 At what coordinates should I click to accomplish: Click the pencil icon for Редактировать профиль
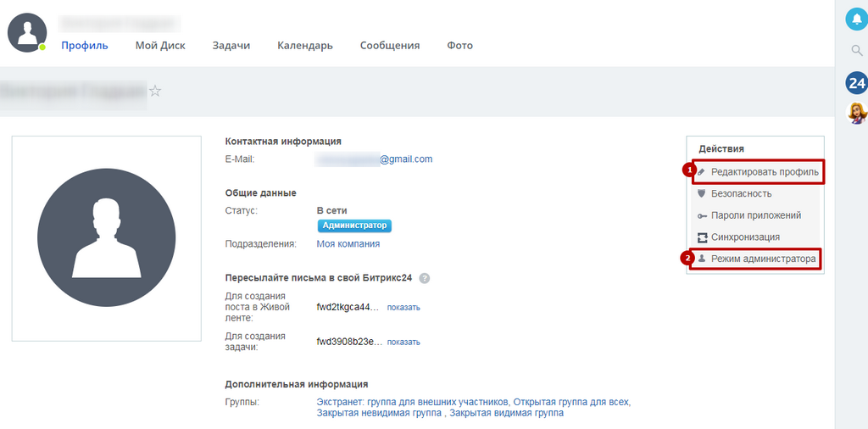(x=701, y=172)
